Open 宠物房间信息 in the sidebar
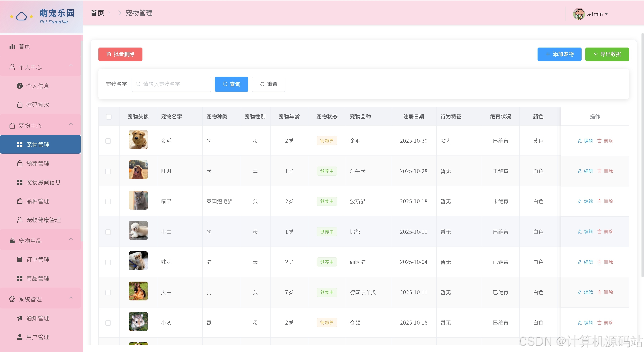644x352 pixels. [x=40, y=182]
